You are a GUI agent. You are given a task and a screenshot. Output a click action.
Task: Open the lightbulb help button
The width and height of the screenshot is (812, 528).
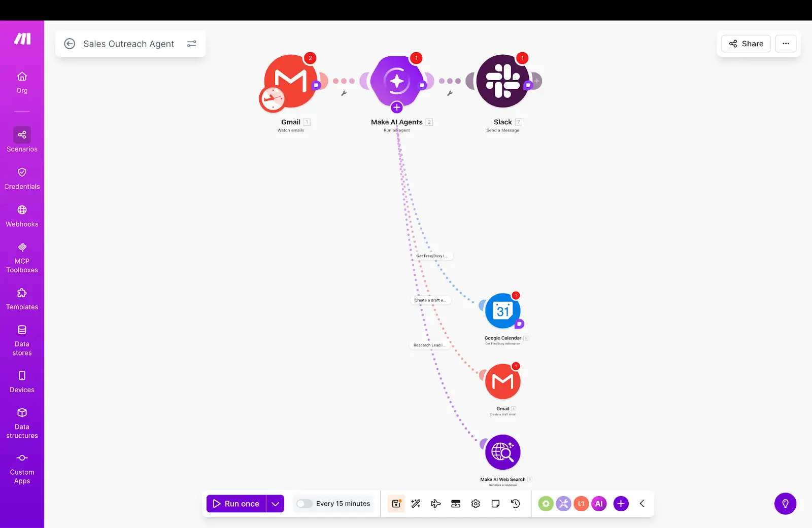(785, 504)
